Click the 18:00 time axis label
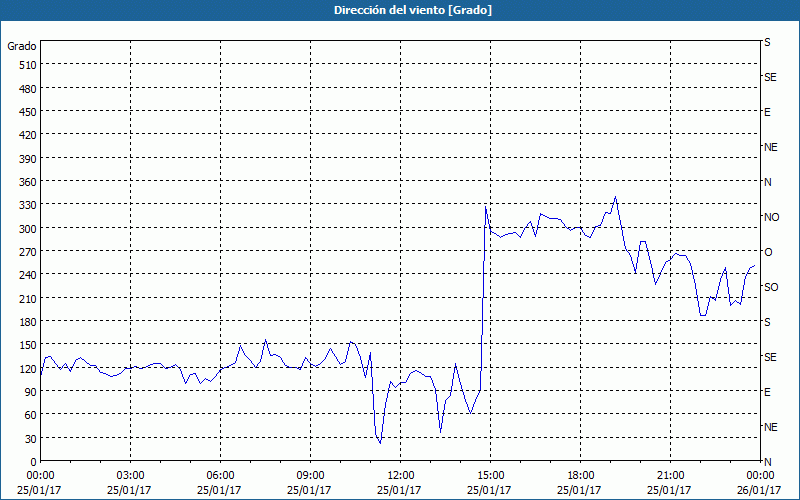Screen dimensions: 800x500 pyautogui.click(x=581, y=476)
